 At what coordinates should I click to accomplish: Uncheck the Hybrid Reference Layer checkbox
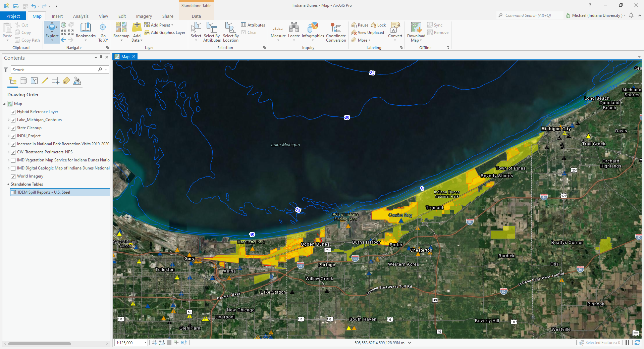(x=13, y=112)
